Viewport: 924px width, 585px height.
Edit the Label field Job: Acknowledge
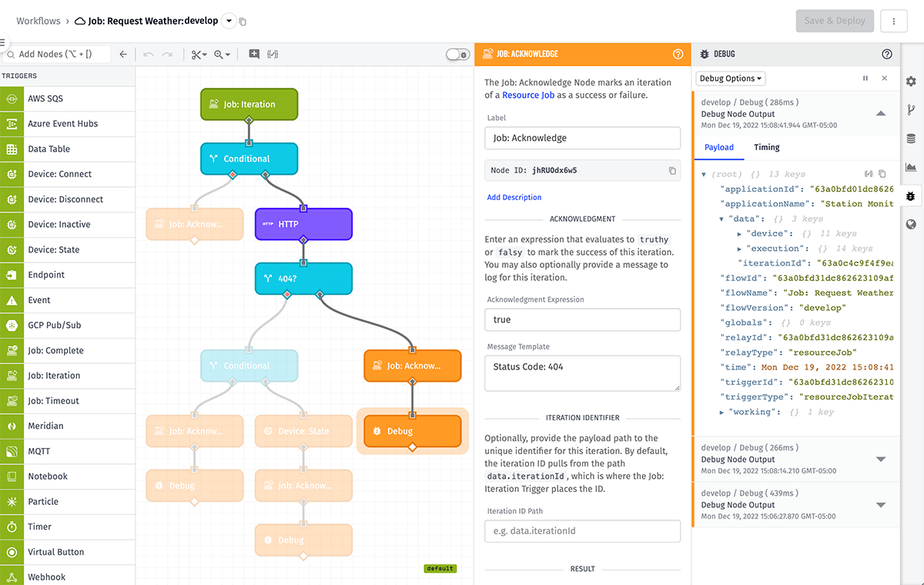[x=582, y=139]
